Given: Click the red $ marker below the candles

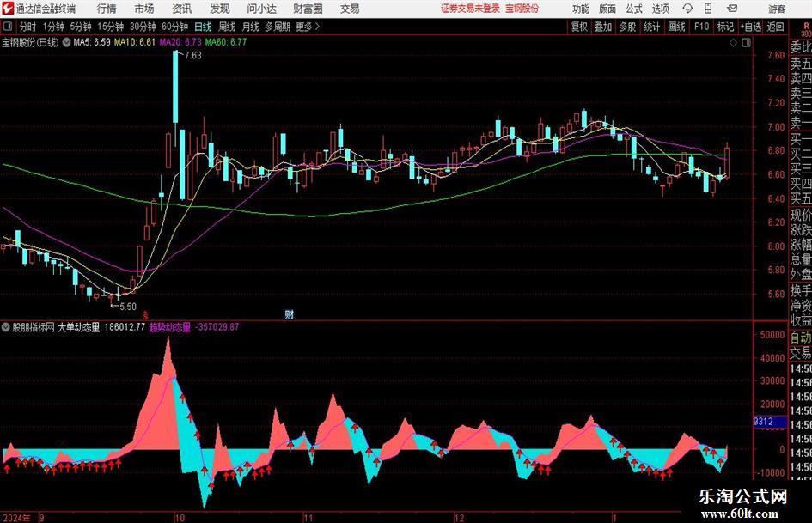Looking at the screenshot, I should pyautogui.click(x=145, y=315).
